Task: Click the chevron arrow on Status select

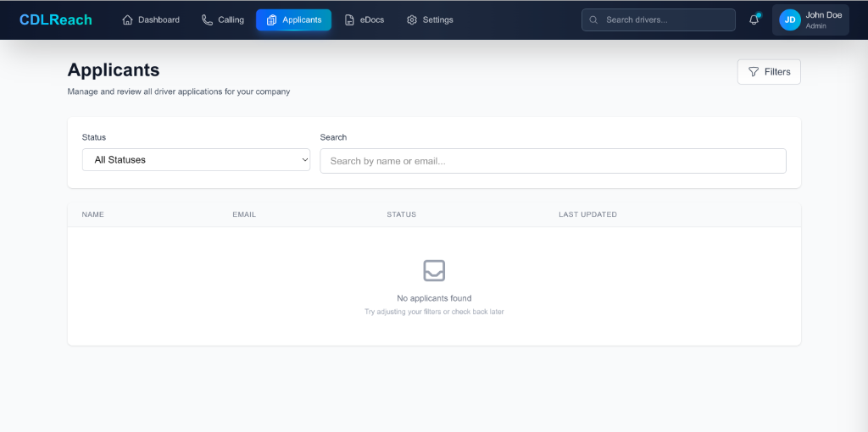Action: tap(305, 159)
